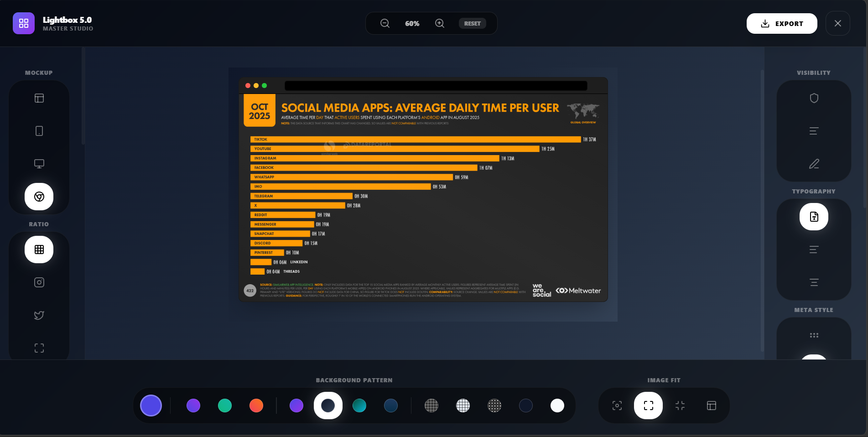Image resolution: width=868 pixels, height=437 pixels.
Task: Select the layout panel mockup under Mockup
Action: point(39,98)
